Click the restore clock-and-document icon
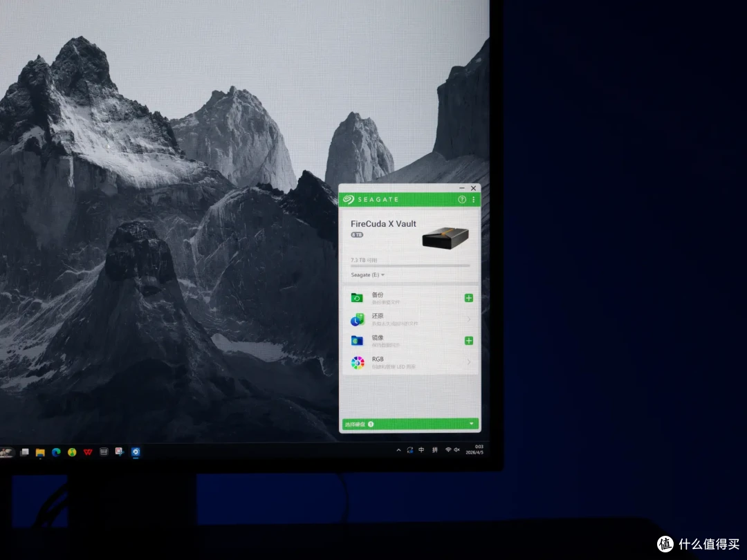Viewport: 747px width, 560px height. point(357,319)
